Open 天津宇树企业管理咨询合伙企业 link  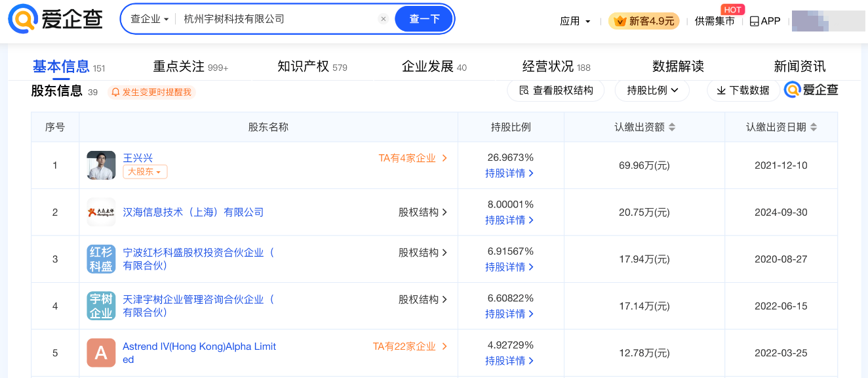coord(199,306)
